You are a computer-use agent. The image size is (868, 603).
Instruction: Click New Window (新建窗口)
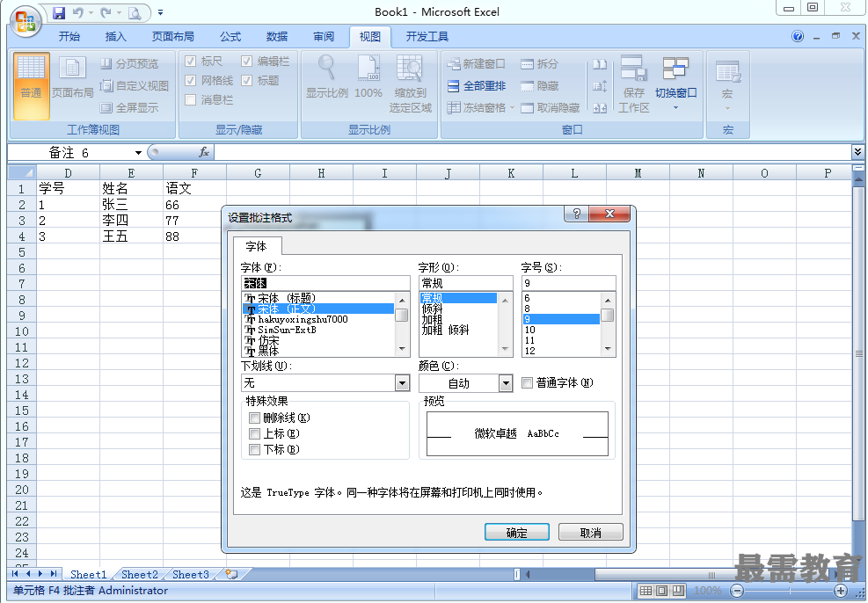476,63
